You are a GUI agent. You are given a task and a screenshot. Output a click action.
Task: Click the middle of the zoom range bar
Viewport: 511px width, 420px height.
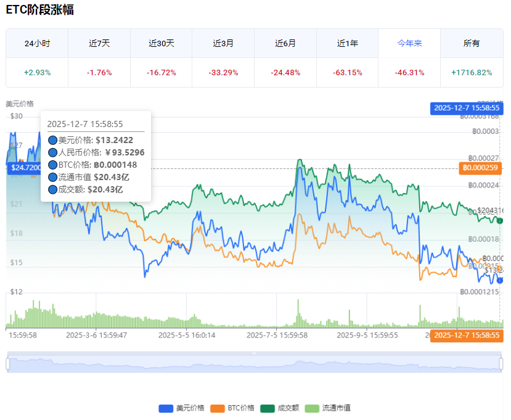point(254,364)
